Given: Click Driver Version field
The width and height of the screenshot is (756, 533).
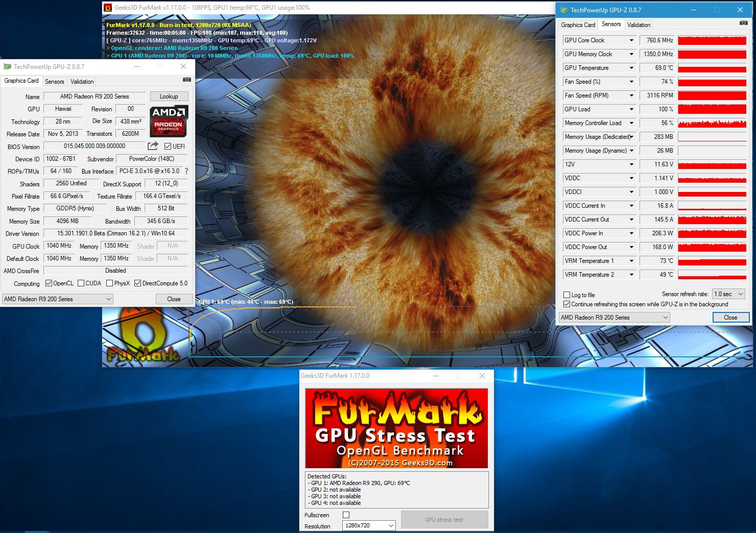Looking at the screenshot, I should [115, 233].
